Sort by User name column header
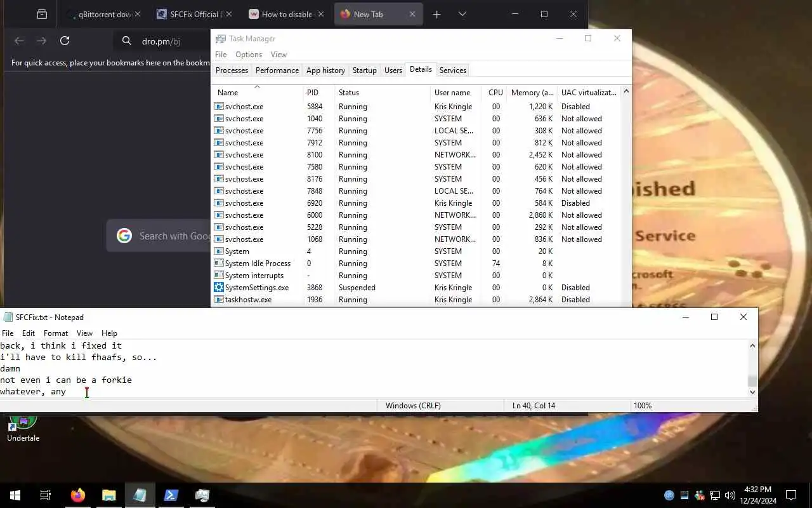This screenshot has height=508, width=812. tap(455, 93)
